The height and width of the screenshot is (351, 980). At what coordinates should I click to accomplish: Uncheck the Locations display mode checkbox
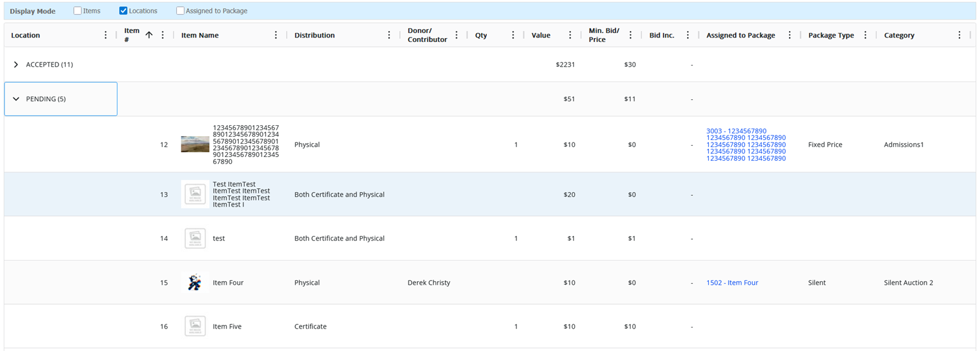pyautogui.click(x=123, y=11)
